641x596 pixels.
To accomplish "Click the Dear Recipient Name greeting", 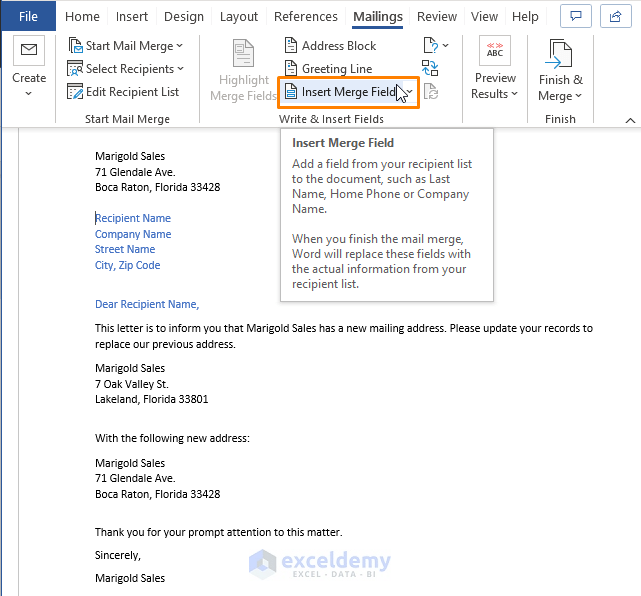I will click(x=147, y=305).
